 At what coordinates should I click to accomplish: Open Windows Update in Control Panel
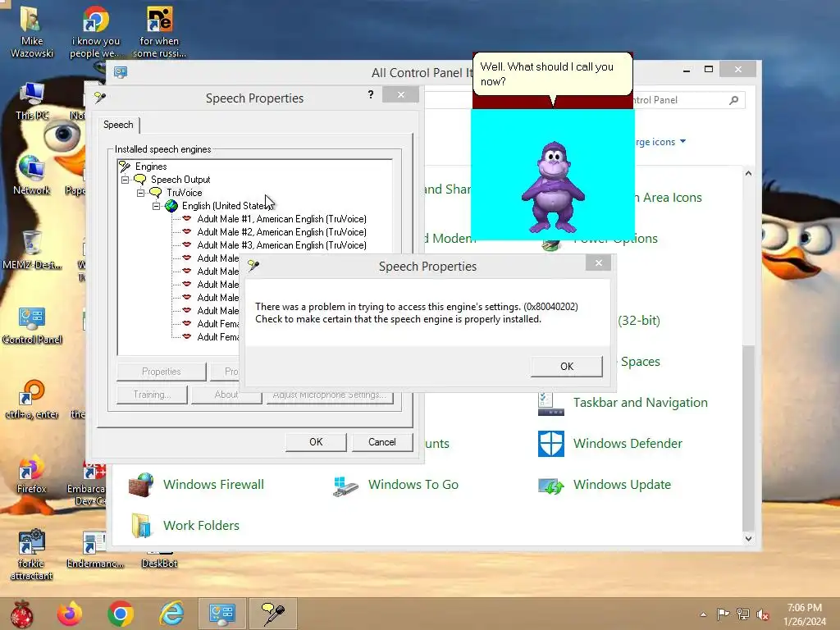click(622, 484)
